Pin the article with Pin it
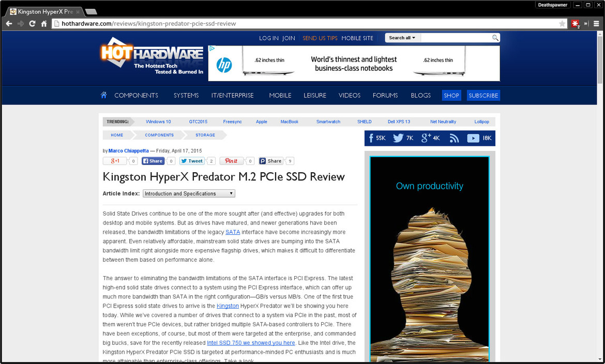This screenshot has height=364, width=605. (232, 161)
